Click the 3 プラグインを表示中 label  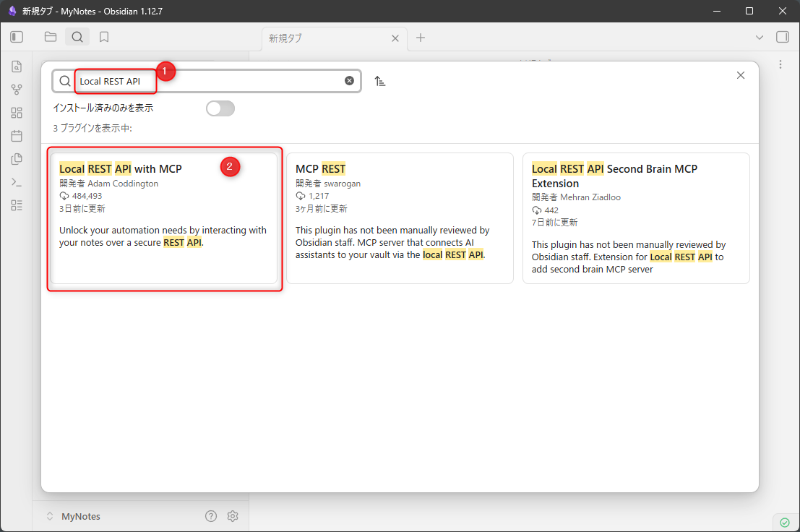(93, 128)
